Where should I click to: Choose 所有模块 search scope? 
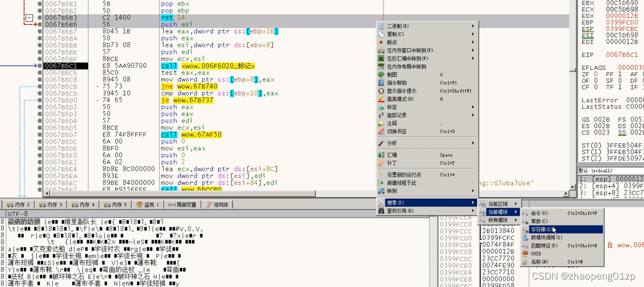[x=499, y=220]
